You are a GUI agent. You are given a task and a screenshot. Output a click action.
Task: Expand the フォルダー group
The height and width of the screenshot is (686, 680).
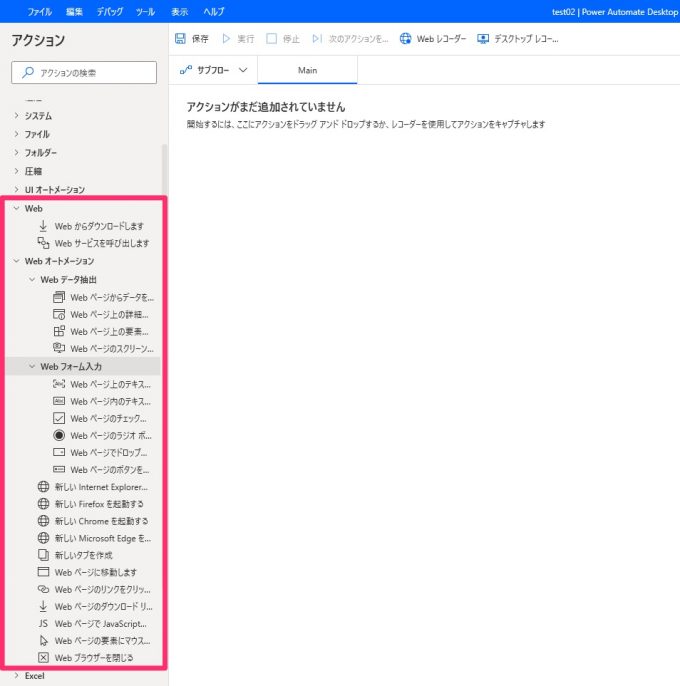[x=17, y=152]
